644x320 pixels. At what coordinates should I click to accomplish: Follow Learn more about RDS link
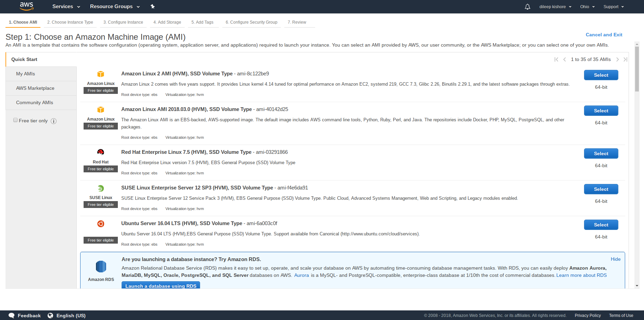(581, 275)
